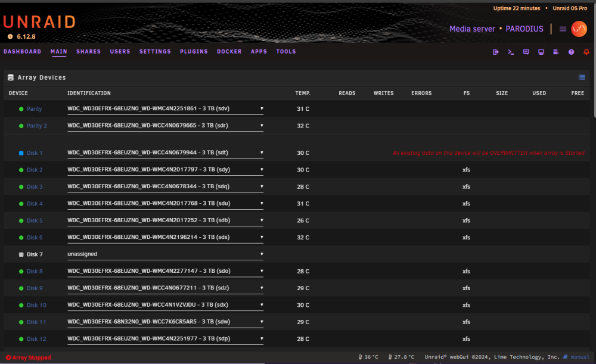Open the Shares tab
This screenshot has width=596, height=364.
[x=89, y=52]
